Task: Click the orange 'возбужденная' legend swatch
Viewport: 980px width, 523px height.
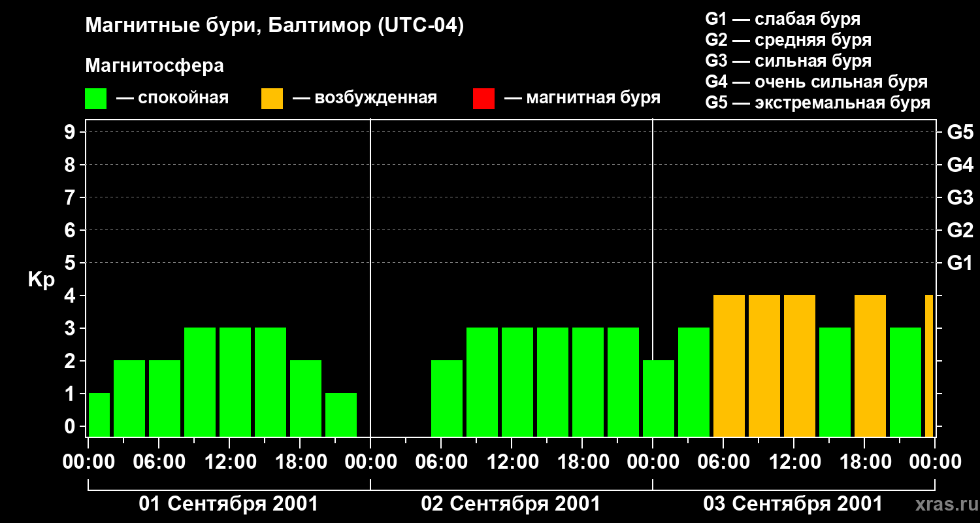Action: tap(272, 99)
